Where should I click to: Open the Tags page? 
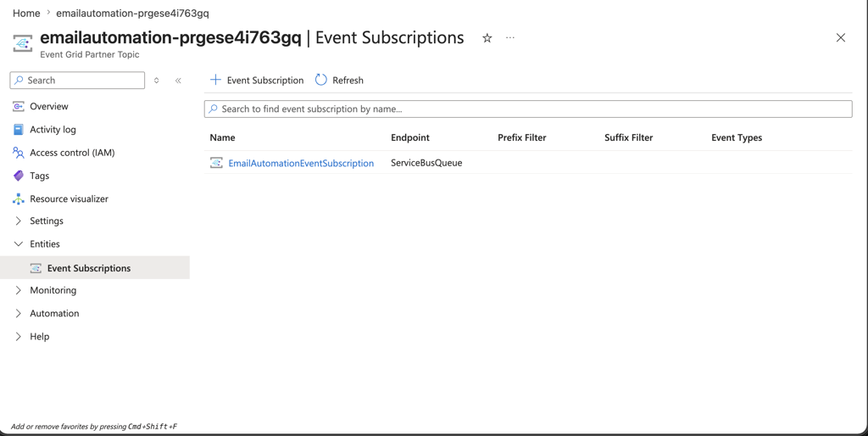pyautogui.click(x=39, y=176)
